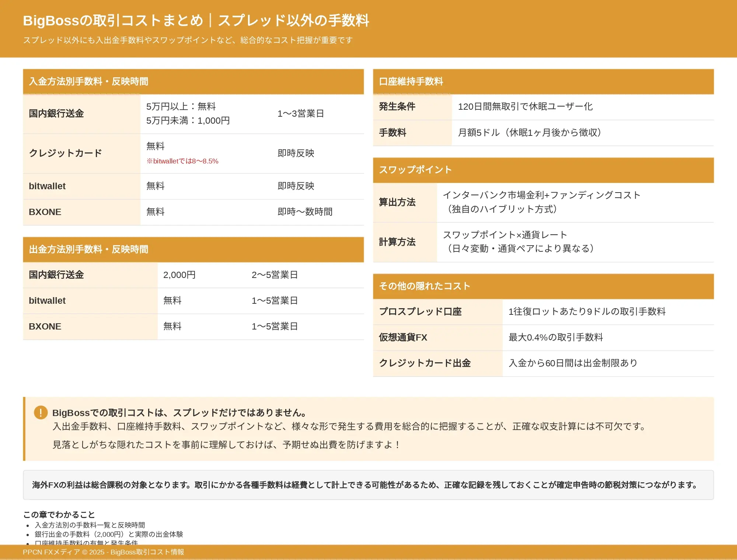Click the orange exclamation warning icon
The image size is (737, 560).
(41, 412)
